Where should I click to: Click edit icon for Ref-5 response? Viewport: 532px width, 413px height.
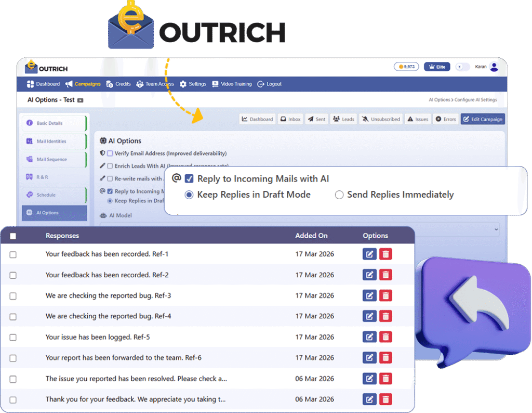(369, 337)
